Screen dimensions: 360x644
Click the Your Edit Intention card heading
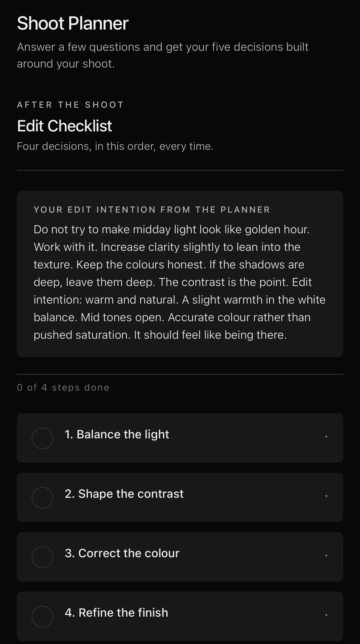pyautogui.click(x=152, y=210)
